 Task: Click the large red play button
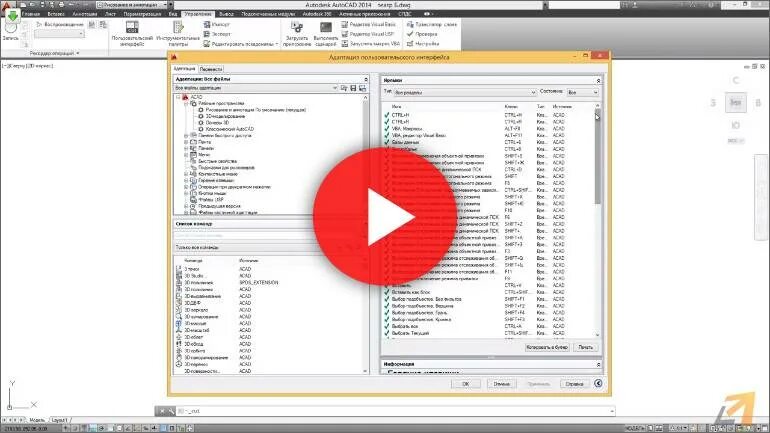[x=385, y=216]
